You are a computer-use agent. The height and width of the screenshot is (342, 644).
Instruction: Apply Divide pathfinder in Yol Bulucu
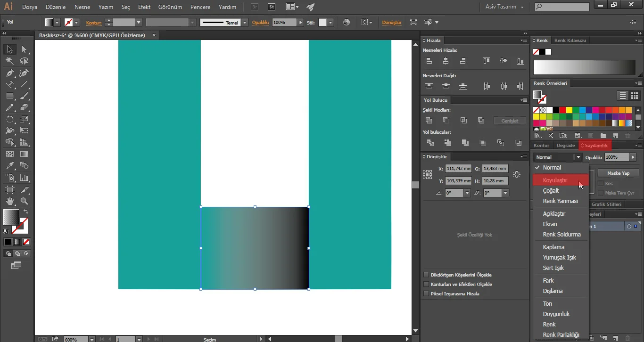tap(430, 143)
